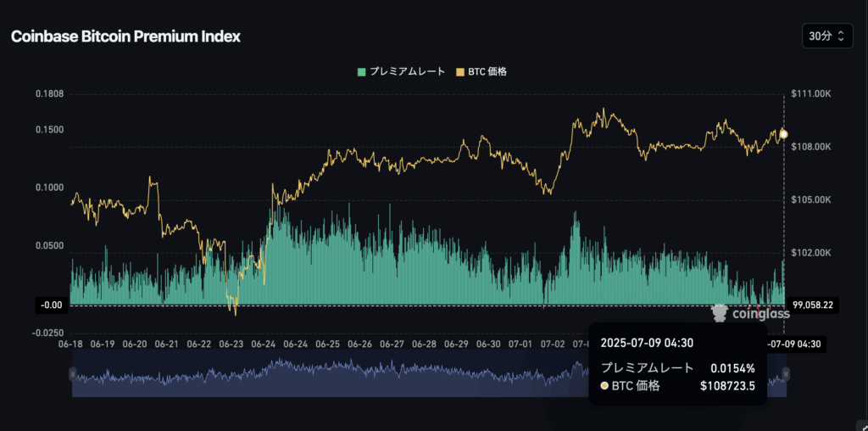Viewport: 868px width, 431px height.
Task: Click the 0.1500 left axis value
Action: (x=50, y=130)
